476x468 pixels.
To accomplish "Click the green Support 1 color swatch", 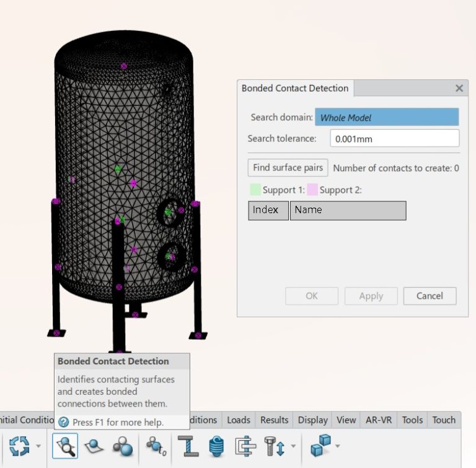I will click(x=255, y=190).
